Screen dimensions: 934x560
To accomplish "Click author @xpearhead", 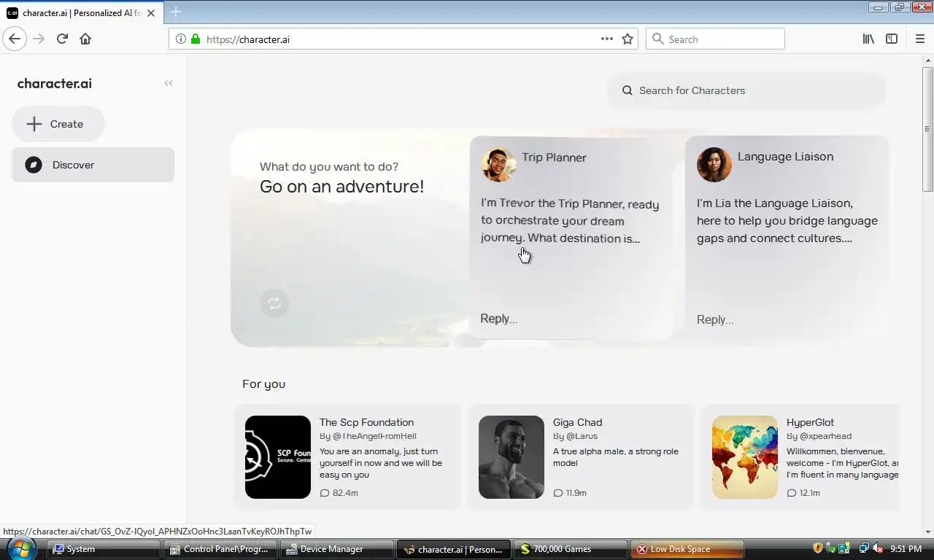I will [825, 436].
